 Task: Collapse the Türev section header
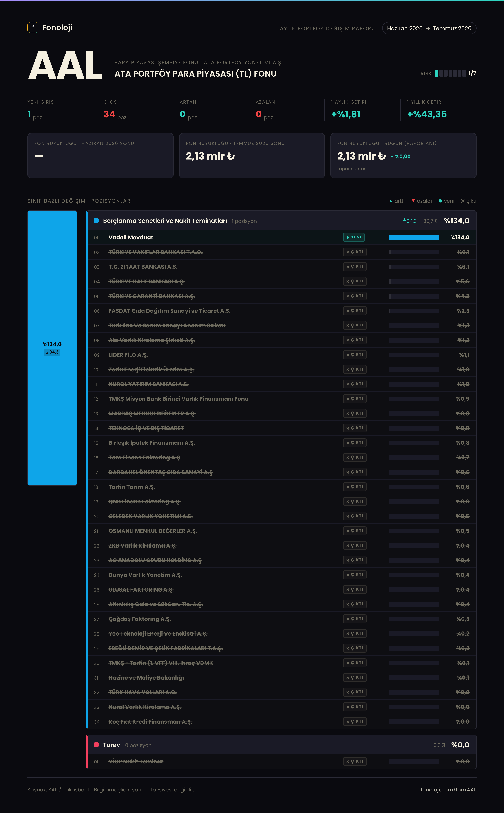coord(282,745)
